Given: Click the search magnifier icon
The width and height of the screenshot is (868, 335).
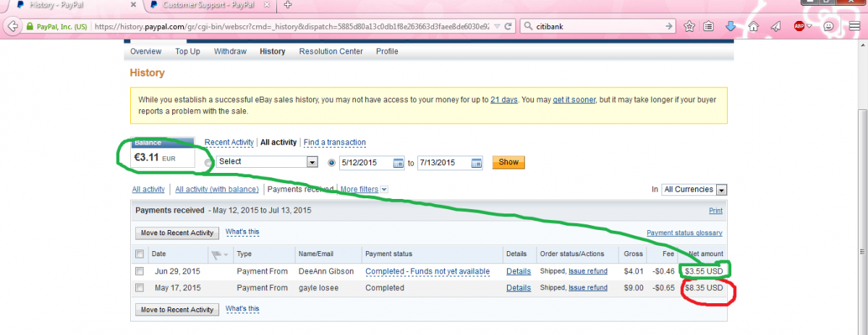Looking at the screenshot, I should (x=529, y=26).
